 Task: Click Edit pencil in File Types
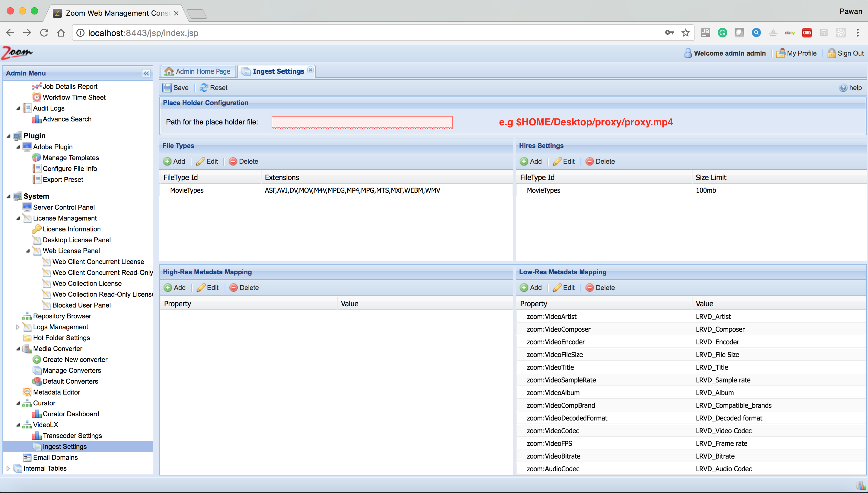201,162
